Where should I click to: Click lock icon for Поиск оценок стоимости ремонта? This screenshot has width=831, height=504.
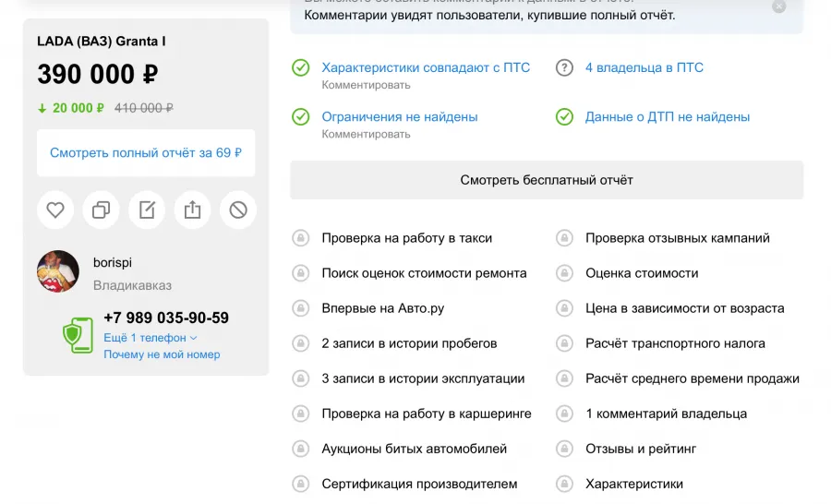click(x=300, y=273)
